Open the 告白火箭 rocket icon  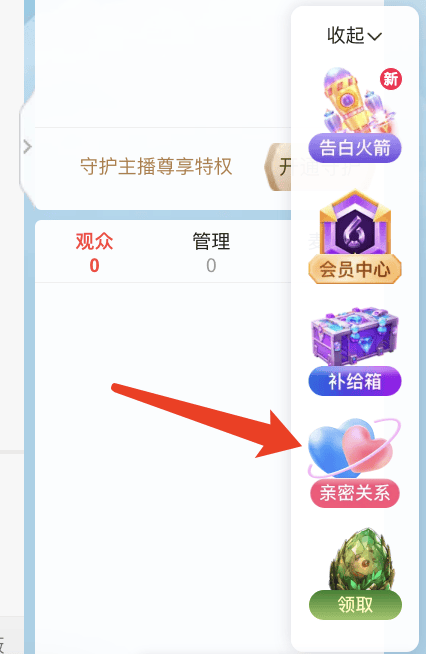(354, 102)
